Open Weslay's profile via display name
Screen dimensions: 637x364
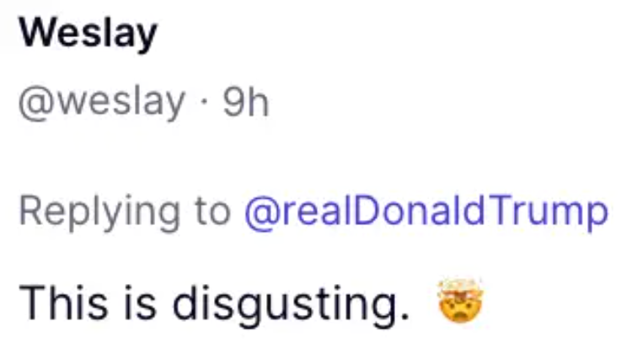click(88, 34)
